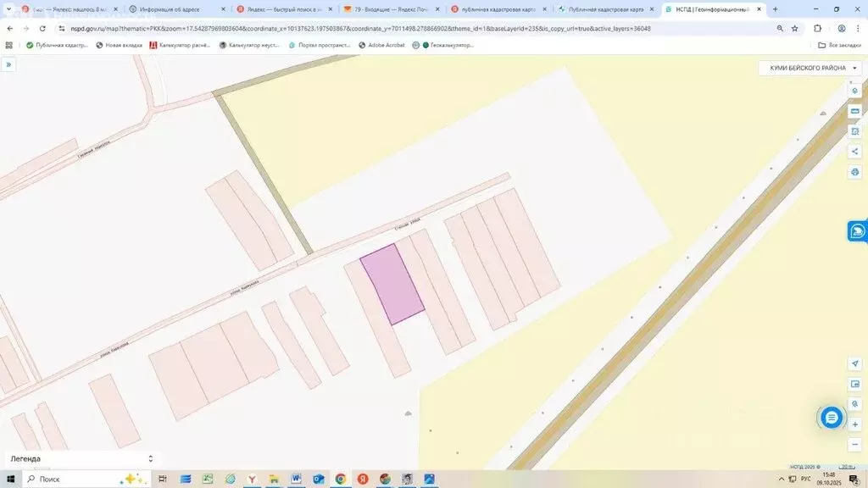Open the notifications center icon
The image size is (868, 488).
point(854,480)
